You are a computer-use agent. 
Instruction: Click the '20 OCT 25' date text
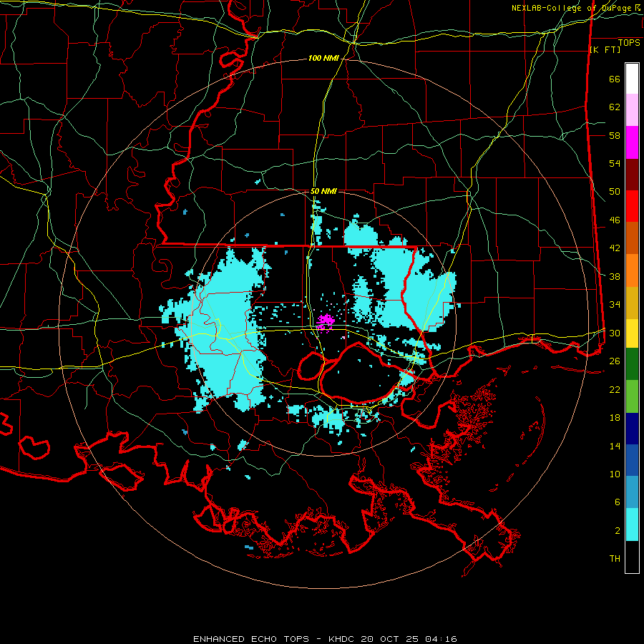pyautogui.click(x=391, y=639)
